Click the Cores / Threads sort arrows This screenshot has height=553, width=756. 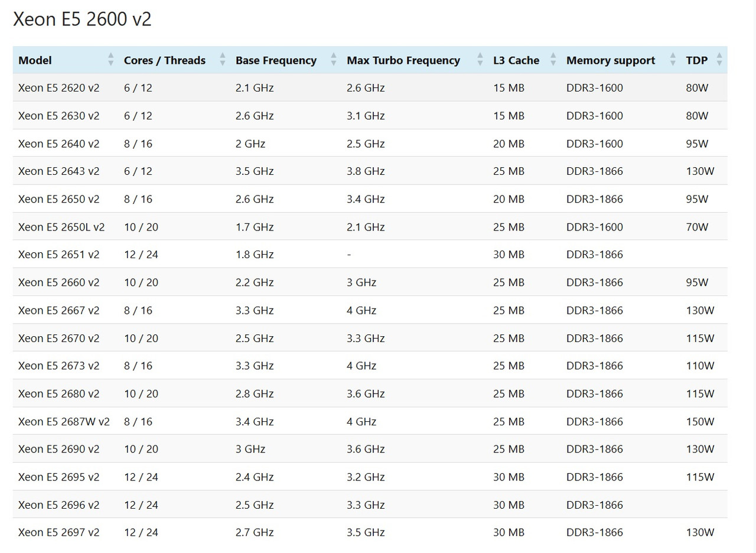[222, 60]
